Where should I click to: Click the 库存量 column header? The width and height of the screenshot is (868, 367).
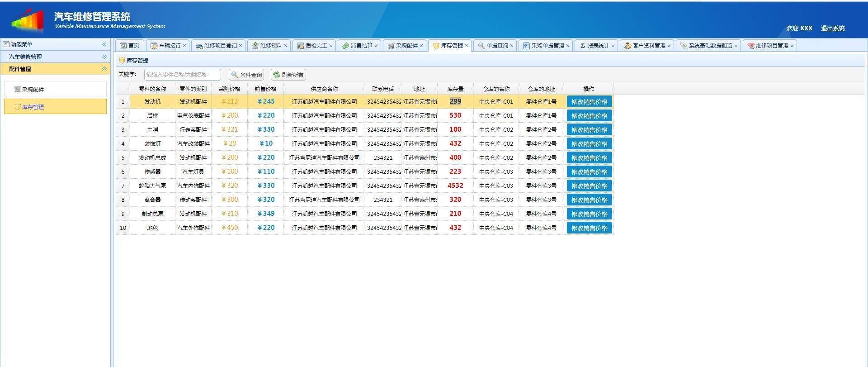pyautogui.click(x=455, y=89)
